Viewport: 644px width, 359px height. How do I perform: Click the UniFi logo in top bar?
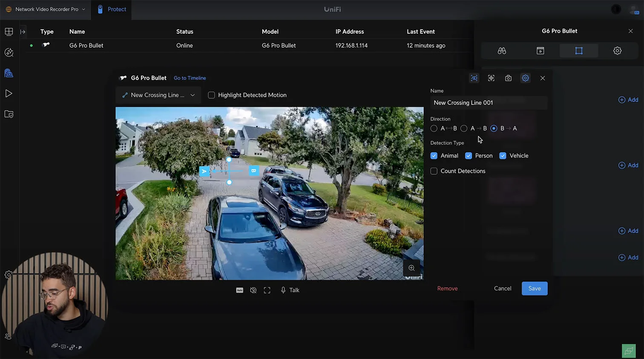[x=332, y=9]
